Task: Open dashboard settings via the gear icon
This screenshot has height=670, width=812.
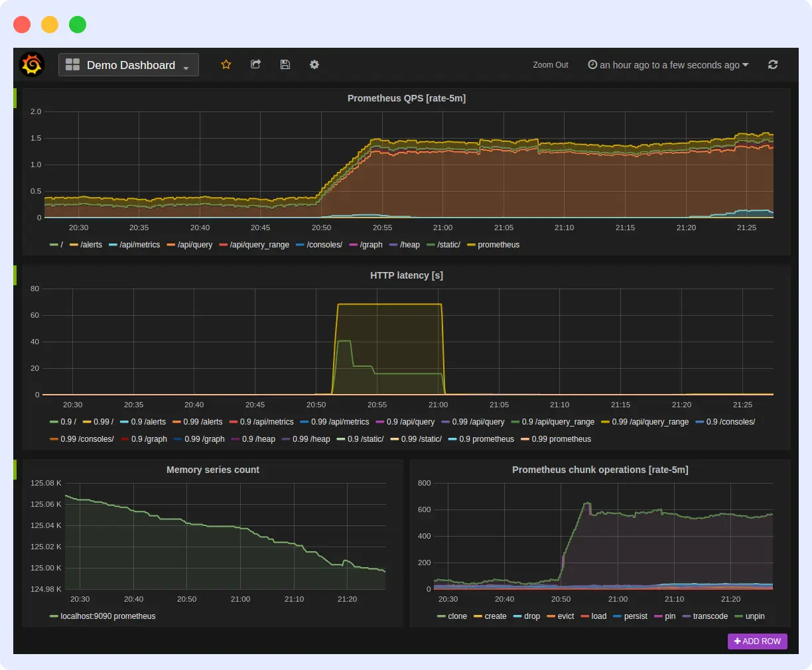Action: tap(314, 64)
